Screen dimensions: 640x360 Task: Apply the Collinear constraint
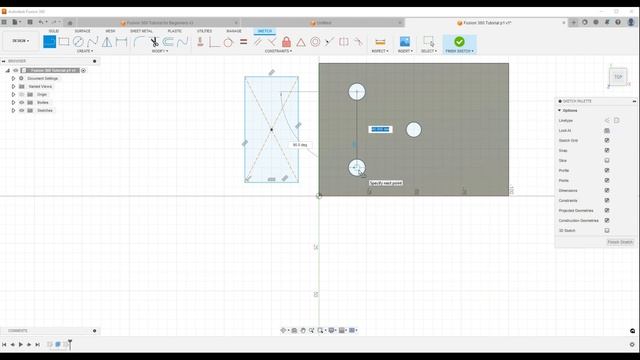coord(329,42)
